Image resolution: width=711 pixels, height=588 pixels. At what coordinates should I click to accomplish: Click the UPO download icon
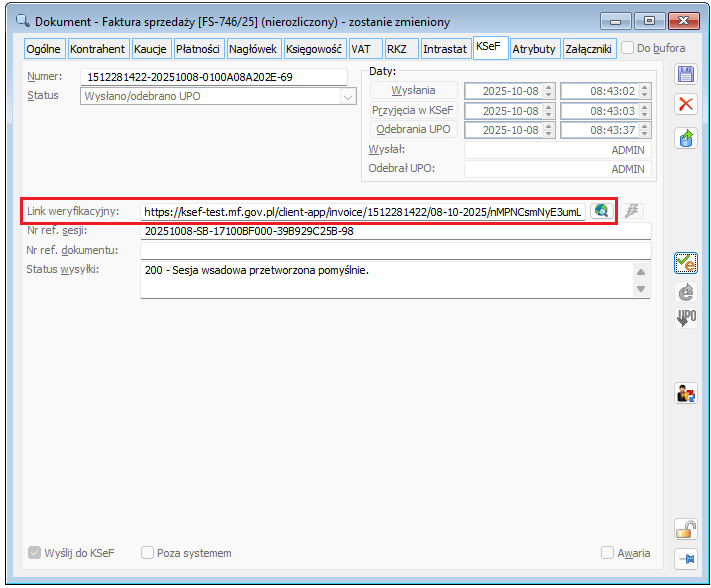coord(686,318)
